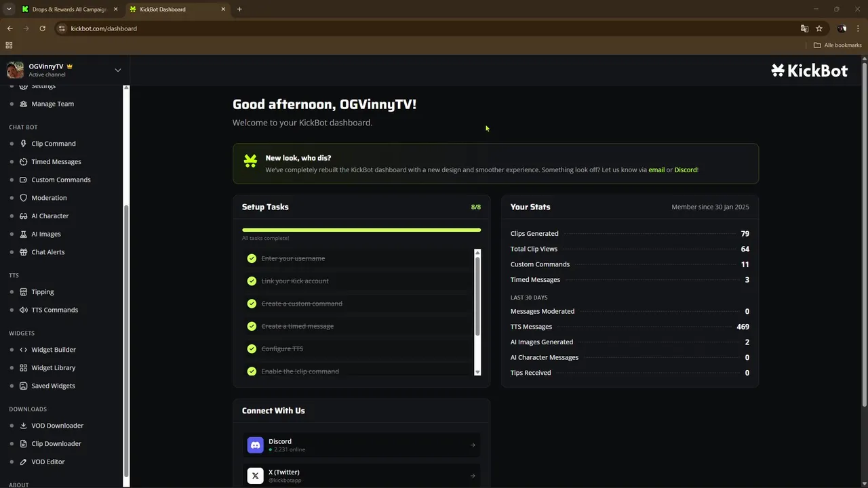This screenshot has height=488, width=868.
Task: Click the Clip Downloader icon
Action: (24, 444)
